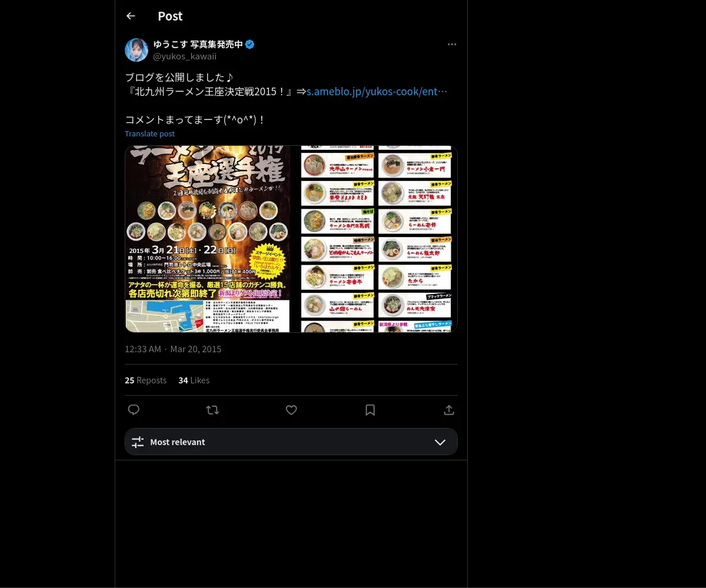Click the 12:33 AM Mar 20, 2015 timestamp
706x588 pixels.
(x=173, y=349)
